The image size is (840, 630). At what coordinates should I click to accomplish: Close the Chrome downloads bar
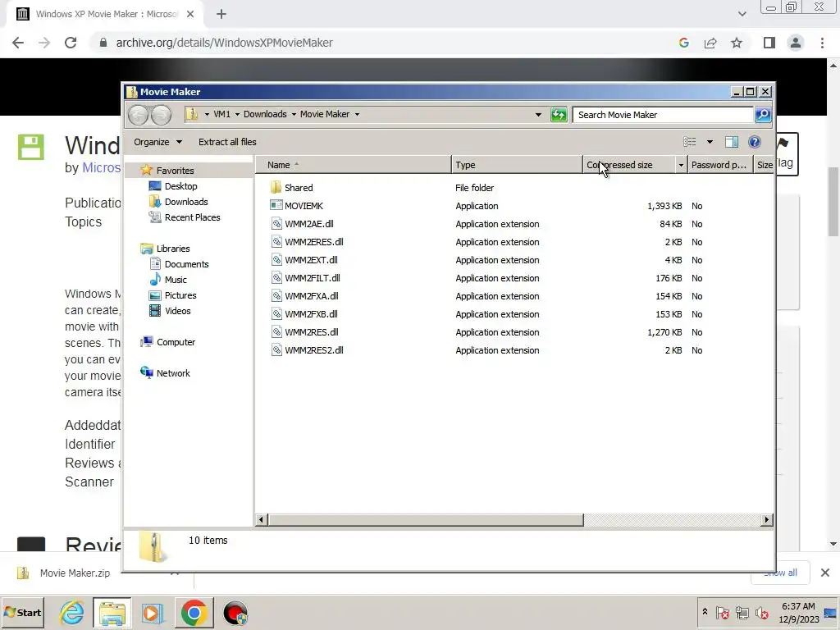click(825, 573)
